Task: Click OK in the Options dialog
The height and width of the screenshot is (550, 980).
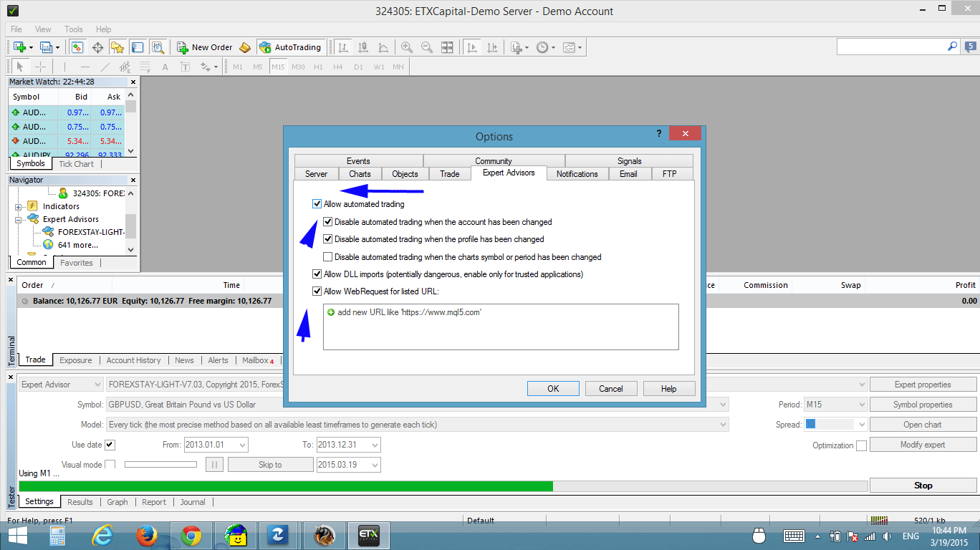Action: (x=553, y=388)
